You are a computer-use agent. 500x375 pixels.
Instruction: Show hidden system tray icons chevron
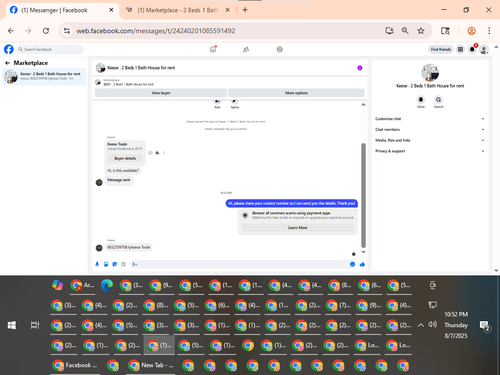(x=421, y=325)
